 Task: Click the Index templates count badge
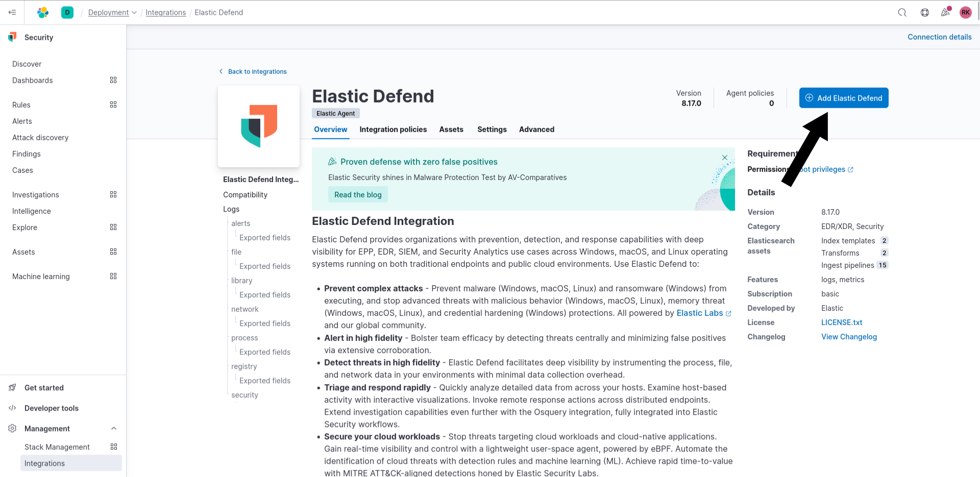[x=885, y=241]
